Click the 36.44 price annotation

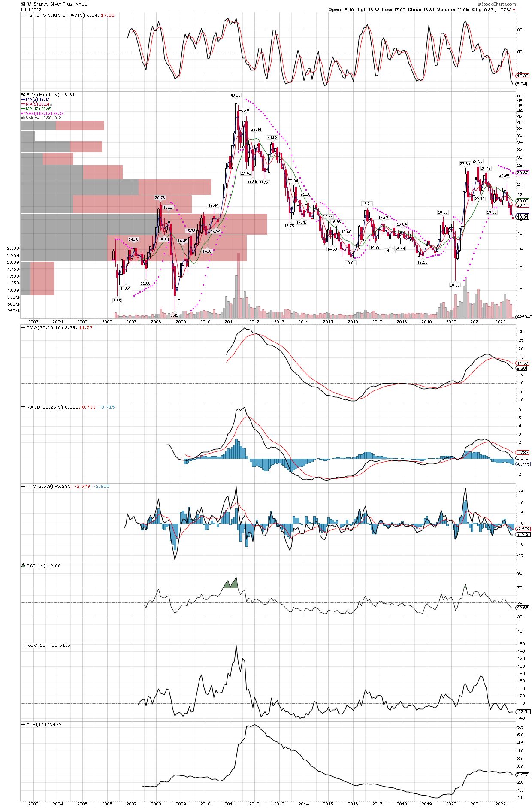256,129
